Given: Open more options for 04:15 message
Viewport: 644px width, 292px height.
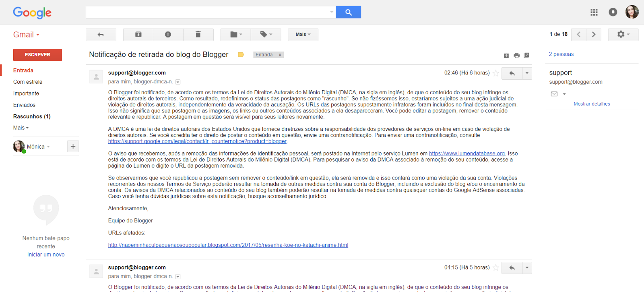Looking at the screenshot, I should (x=527, y=268).
